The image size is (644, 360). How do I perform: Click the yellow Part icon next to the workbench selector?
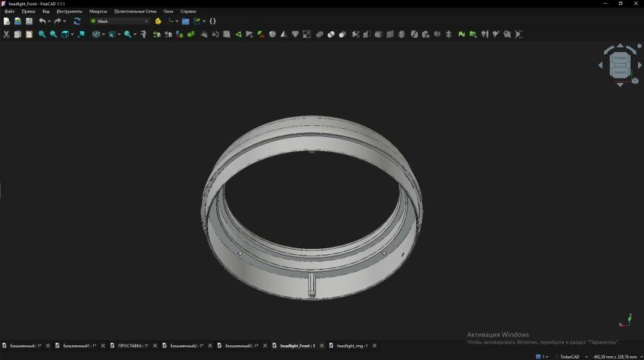coord(158,21)
